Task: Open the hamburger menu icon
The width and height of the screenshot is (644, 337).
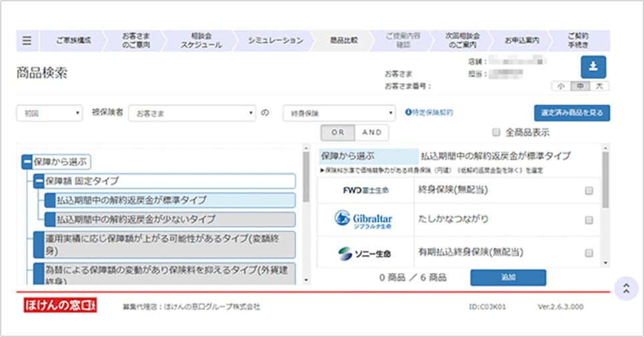Action: pos(27,40)
